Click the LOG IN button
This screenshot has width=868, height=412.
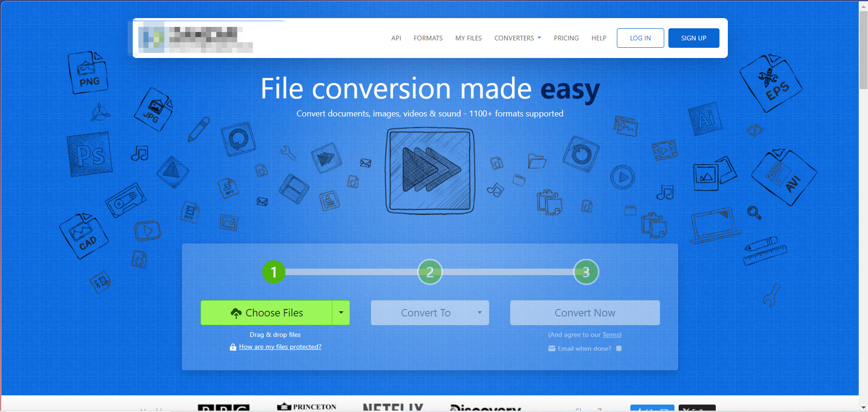[x=641, y=38]
